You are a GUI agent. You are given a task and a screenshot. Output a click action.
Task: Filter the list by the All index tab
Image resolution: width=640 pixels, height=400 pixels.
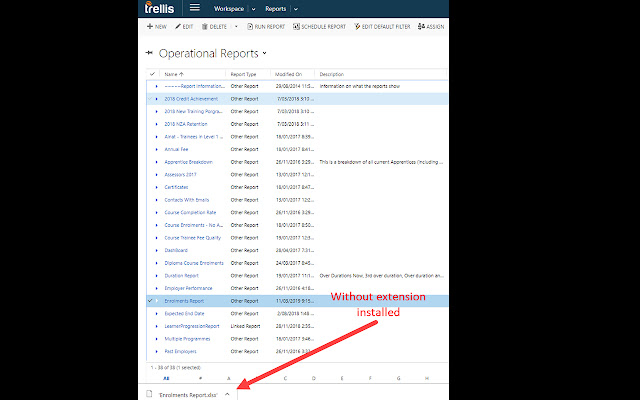pos(166,378)
